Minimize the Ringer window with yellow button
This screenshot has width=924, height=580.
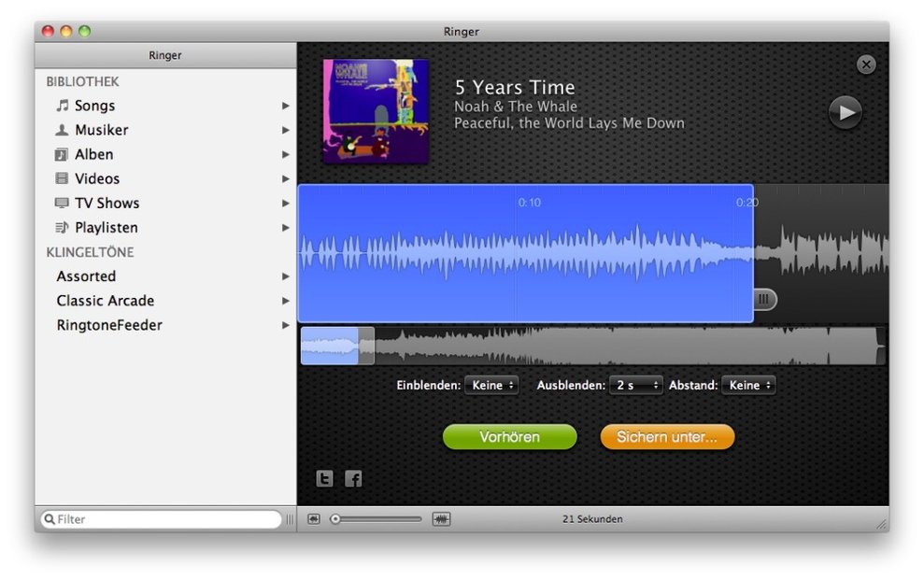pos(66,31)
